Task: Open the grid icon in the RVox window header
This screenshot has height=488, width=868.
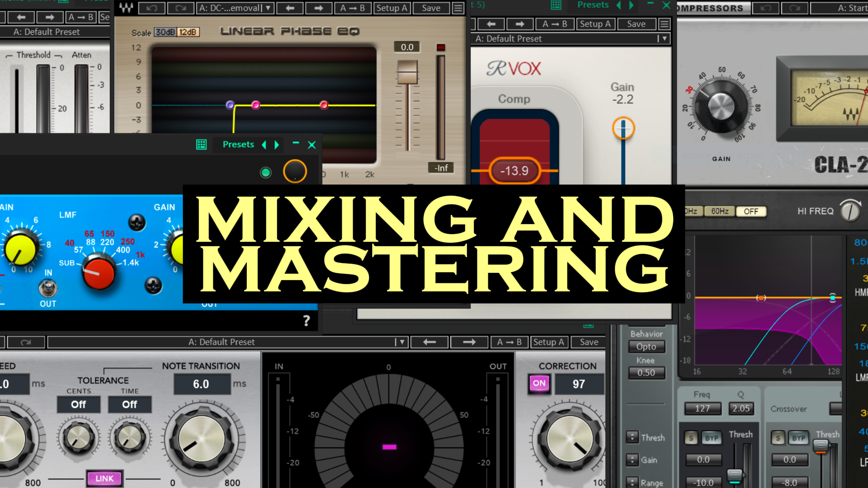Action: point(556,5)
